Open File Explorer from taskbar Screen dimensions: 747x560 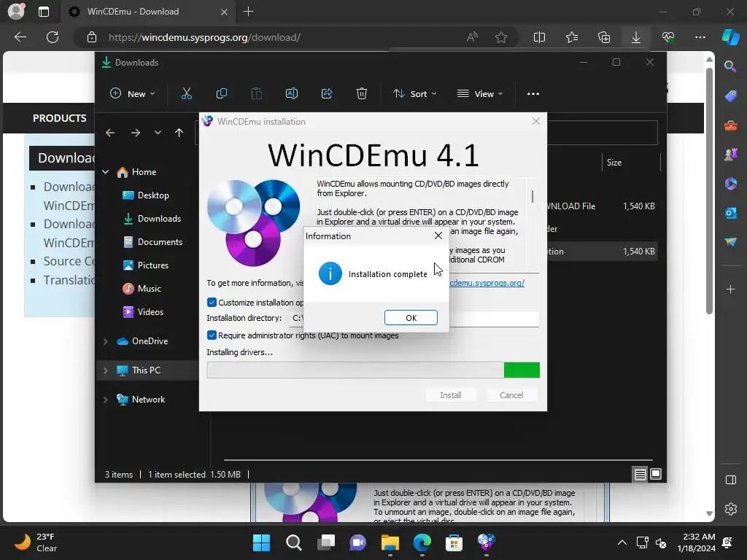pyautogui.click(x=390, y=542)
